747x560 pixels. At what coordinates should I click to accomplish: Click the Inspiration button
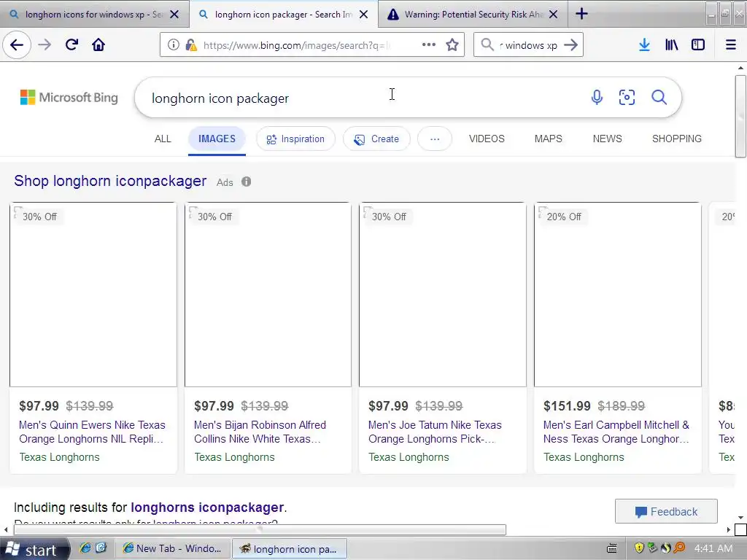(x=296, y=139)
